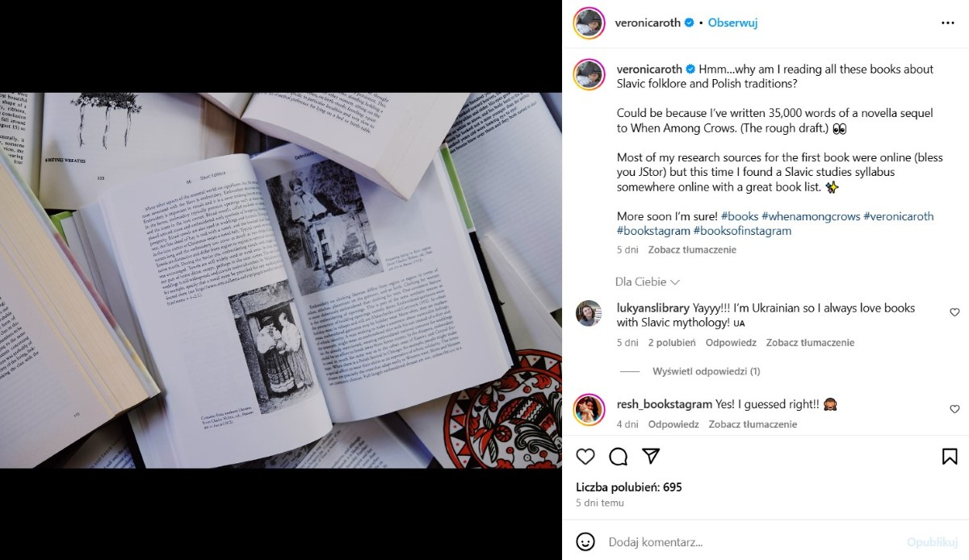
Task: Open the open-books post photo
Action: [x=281, y=280]
